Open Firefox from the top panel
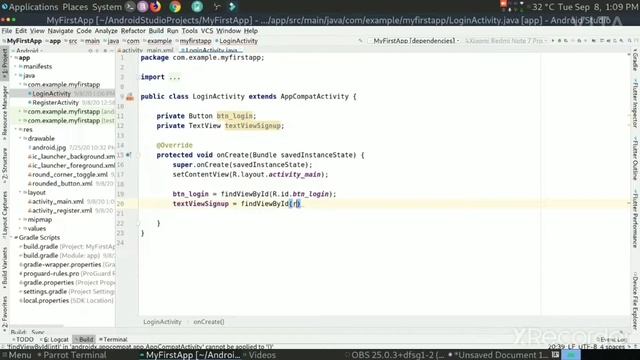The height and width of the screenshot is (360, 640). [156, 7]
